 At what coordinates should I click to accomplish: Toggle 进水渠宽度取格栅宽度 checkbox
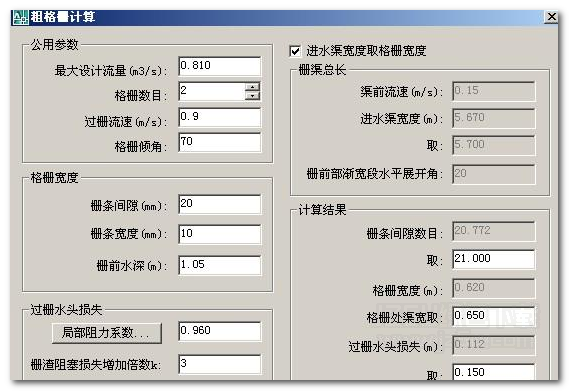(x=295, y=51)
